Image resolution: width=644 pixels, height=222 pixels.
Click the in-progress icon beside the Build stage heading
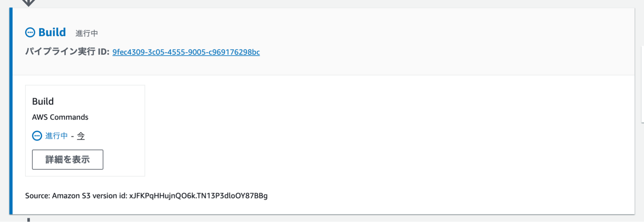[30, 33]
